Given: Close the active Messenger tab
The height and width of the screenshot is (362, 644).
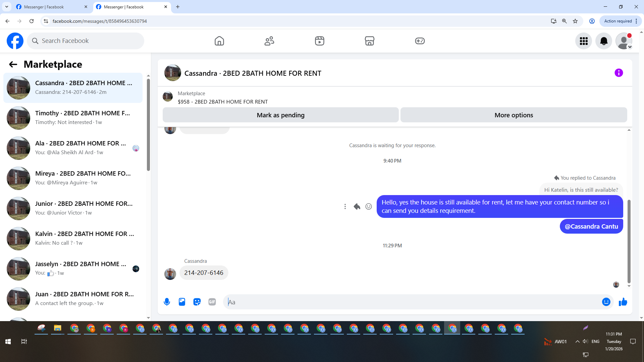Looking at the screenshot, I should click(x=166, y=7).
